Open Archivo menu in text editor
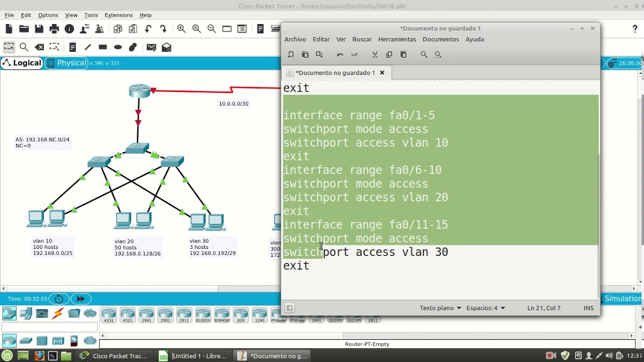The image size is (644, 362). pos(295,39)
